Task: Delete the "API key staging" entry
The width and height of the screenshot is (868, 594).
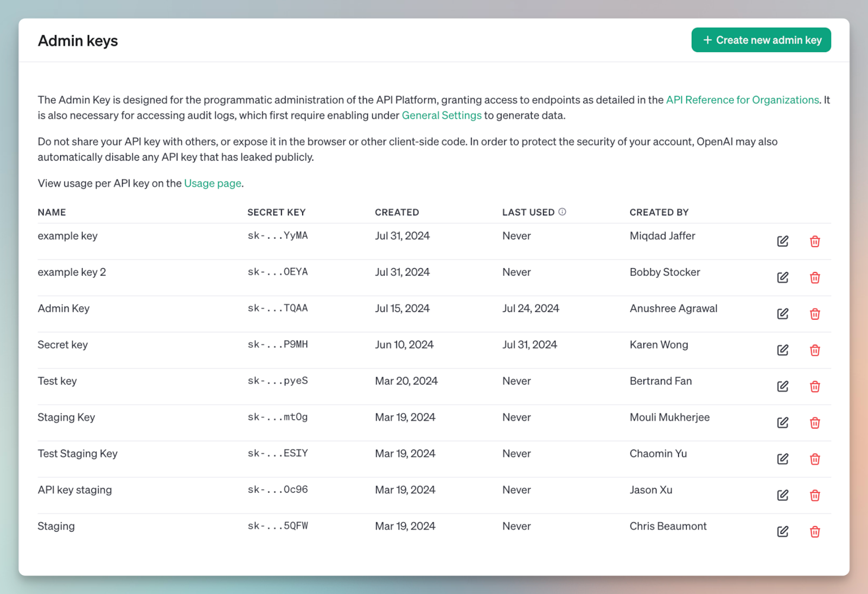Action: coord(815,495)
